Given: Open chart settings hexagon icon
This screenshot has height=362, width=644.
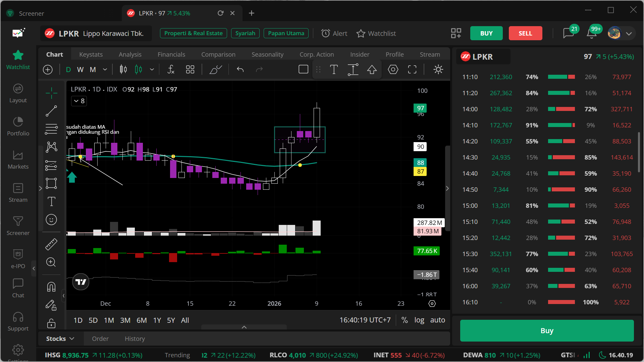Looking at the screenshot, I should (x=393, y=69).
